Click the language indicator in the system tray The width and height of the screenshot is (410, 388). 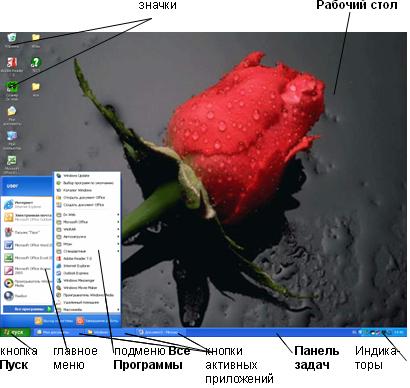(354, 332)
